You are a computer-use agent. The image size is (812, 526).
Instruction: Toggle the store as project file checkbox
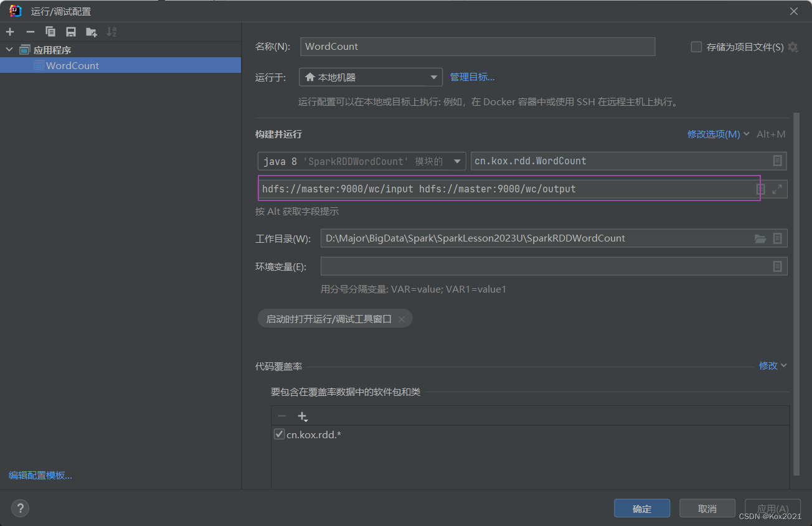696,47
